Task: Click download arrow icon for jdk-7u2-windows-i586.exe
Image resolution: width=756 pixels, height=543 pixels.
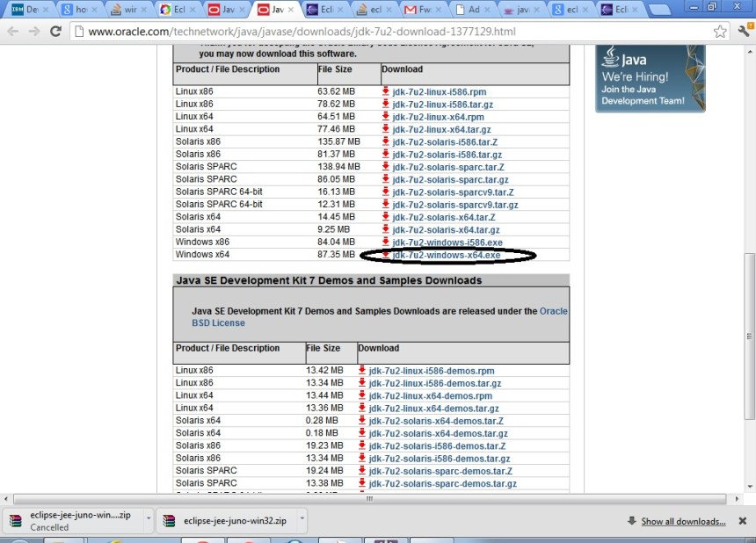Action: coord(386,242)
